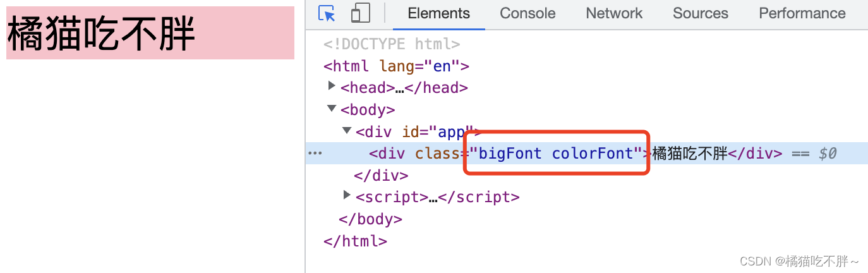Screen dimensions: 868x273
Task: Collapse the body element node
Action: click(x=332, y=109)
